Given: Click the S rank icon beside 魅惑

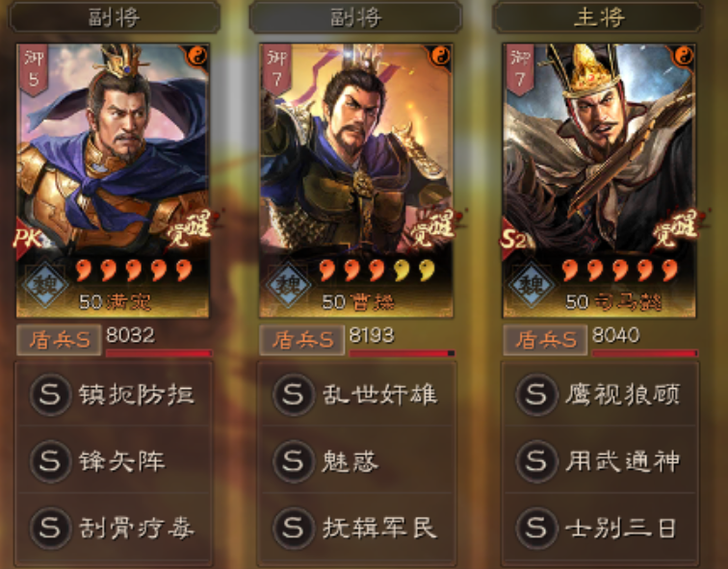Looking at the screenshot, I should (x=293, y=461).
